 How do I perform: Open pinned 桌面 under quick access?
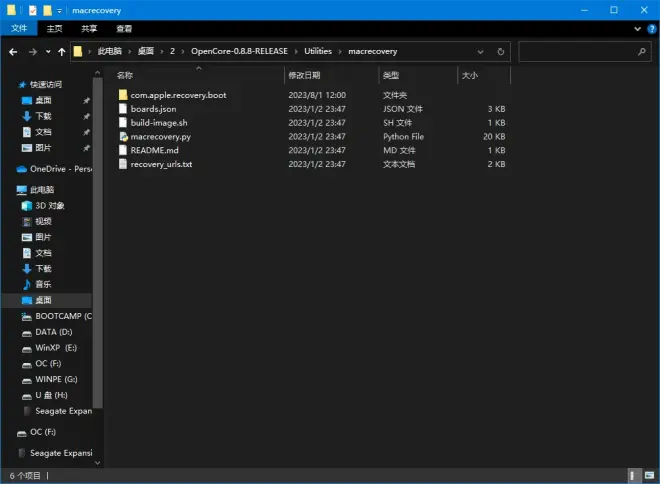coord(43,100)
